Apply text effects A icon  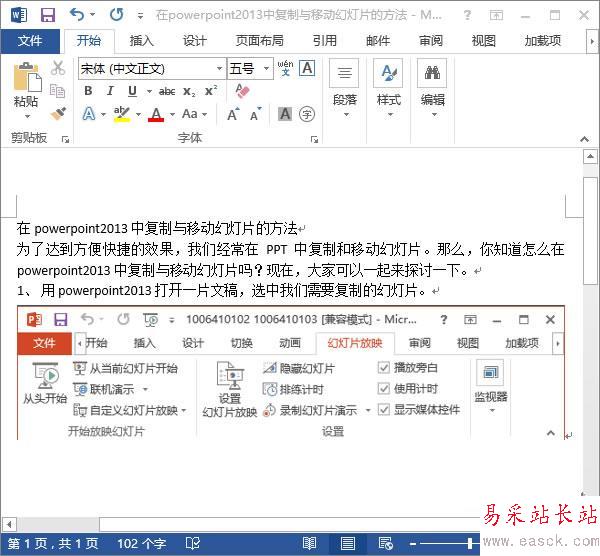click(89, 114)
